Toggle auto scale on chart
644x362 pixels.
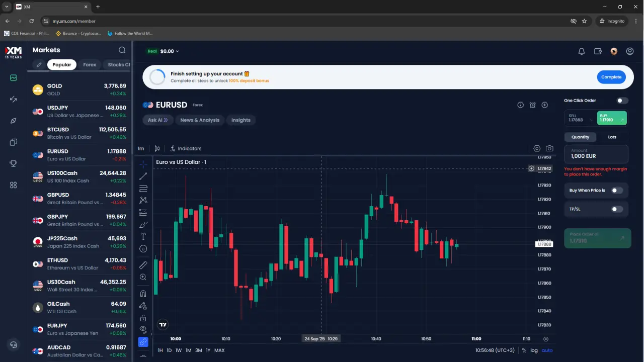click(x=547, y=350)
